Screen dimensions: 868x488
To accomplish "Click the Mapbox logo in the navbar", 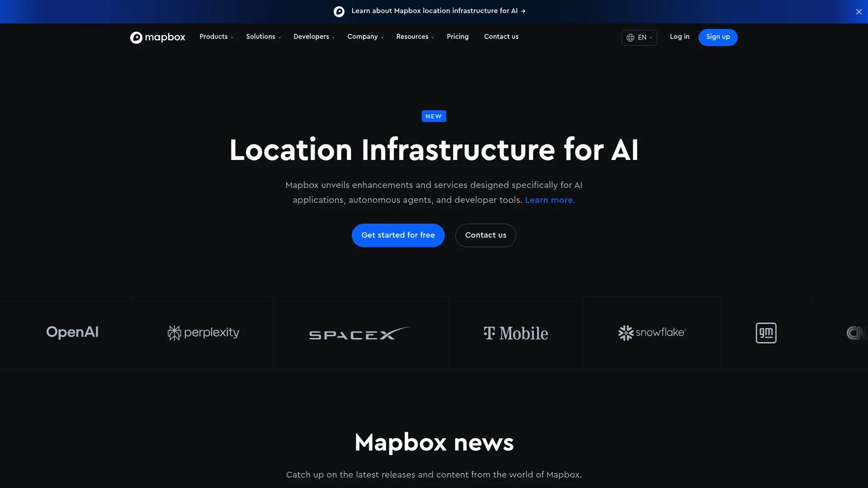I will pyautogui.click(x=158, y=37).
